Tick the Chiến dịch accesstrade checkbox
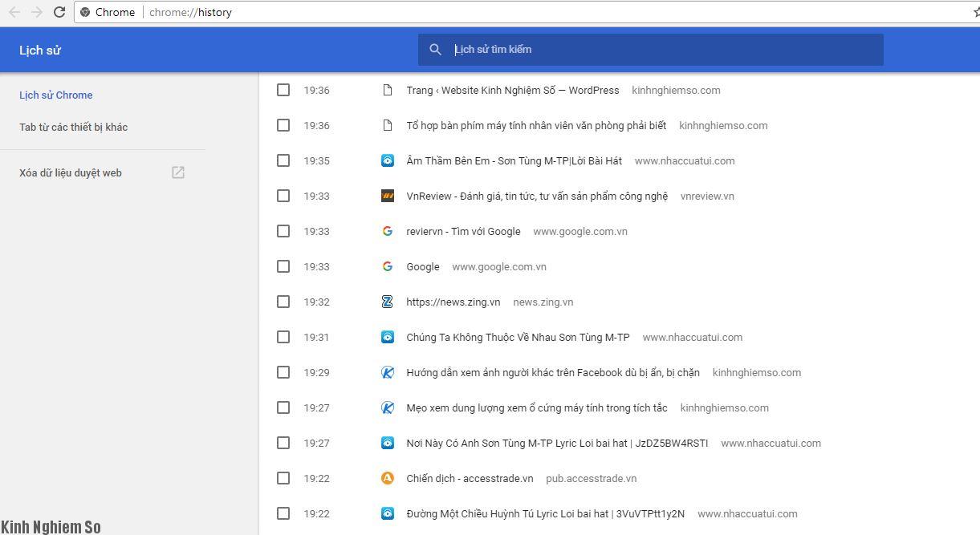This screenshot has height=535, width=980. (283, 478)
